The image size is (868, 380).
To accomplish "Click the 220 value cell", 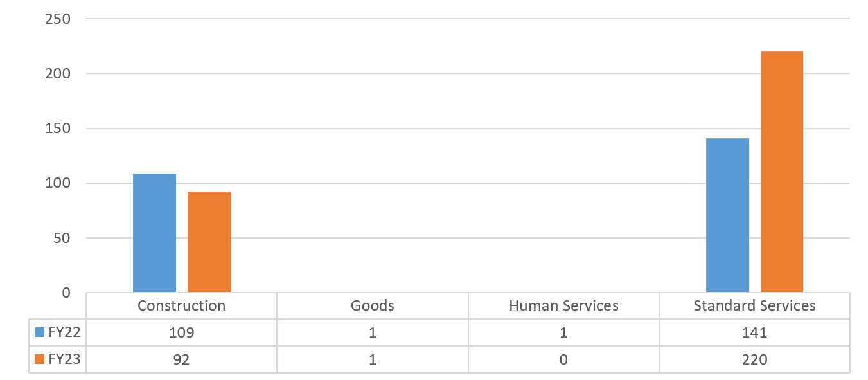I will point(754,359).
